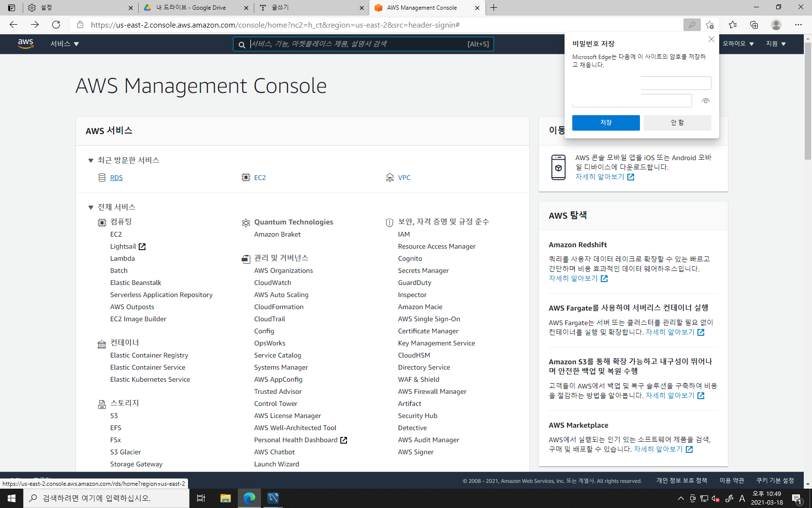This screenshot has height=508, width=812.
Task: Open the recently visited RDS link
Action: click(x=116, y=178)
